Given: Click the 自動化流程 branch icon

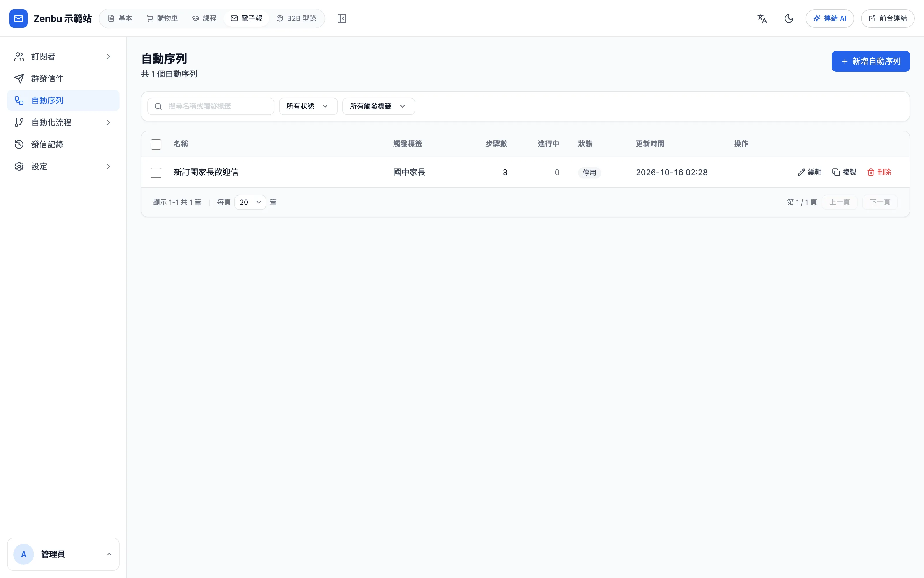Looking at the screenshot, I should (19, 122).
